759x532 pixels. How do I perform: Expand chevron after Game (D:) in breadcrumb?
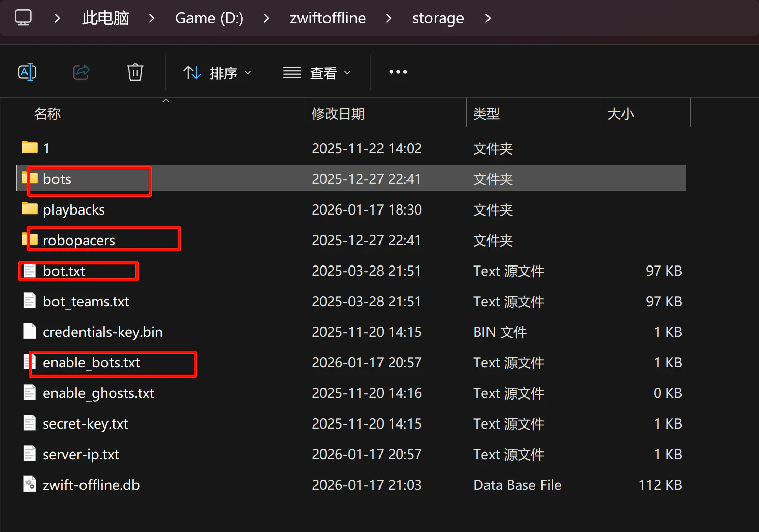tap(266, 18)
